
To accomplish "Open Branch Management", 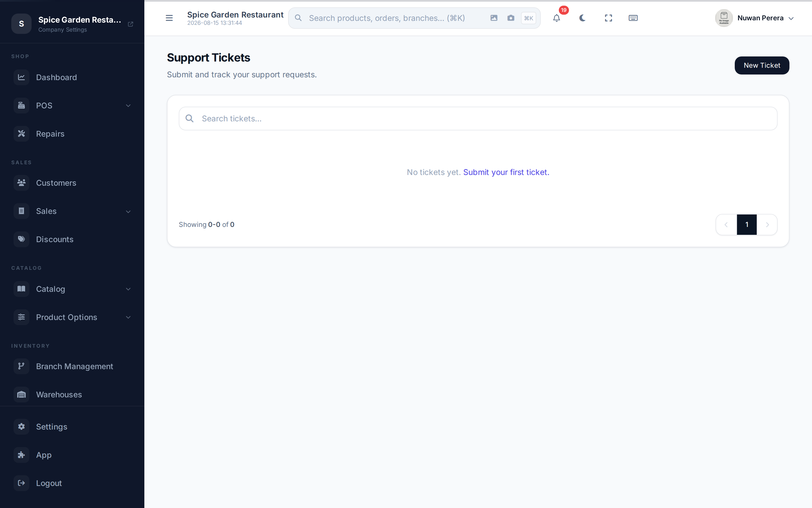I will (72, 366).
